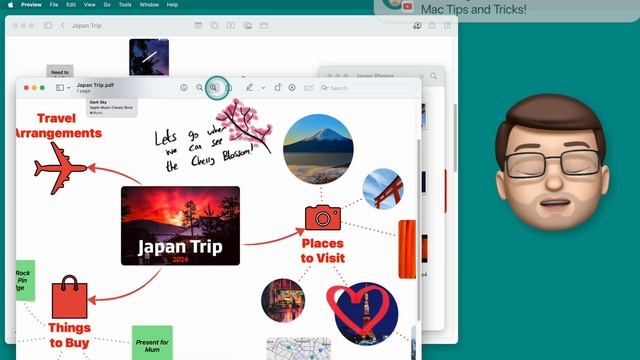Click the form filling icon in Preview toolbar
The width and height of the screenshot is (640, 360).
click(x=308, y=87)
